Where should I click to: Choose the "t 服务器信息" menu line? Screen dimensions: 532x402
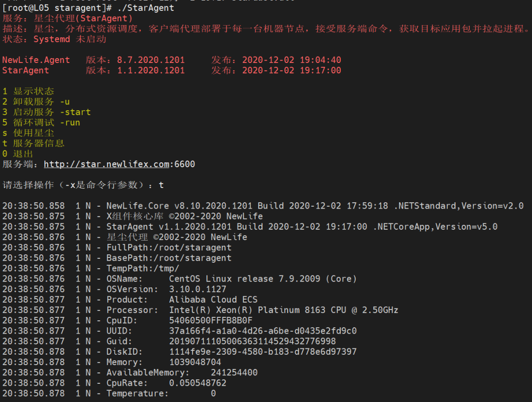coord(33,143)
